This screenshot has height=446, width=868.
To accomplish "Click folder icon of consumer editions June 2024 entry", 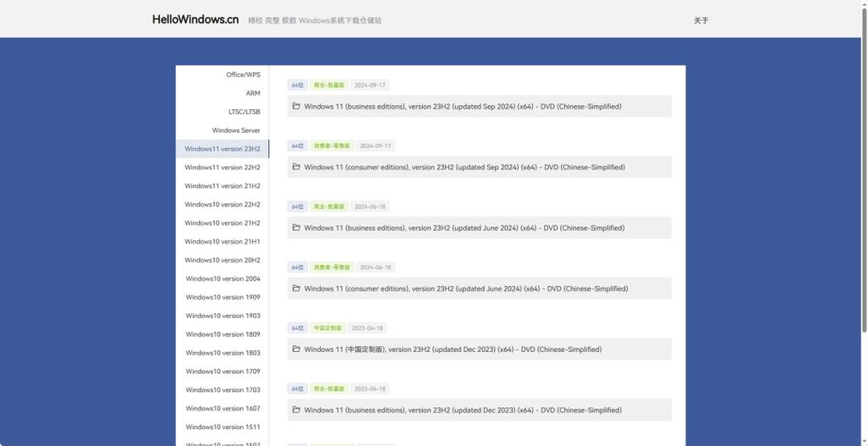I will pos(296,289).
